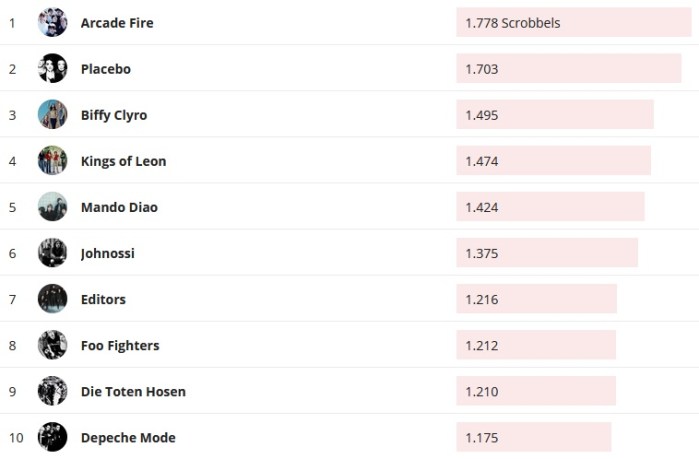
Task: Click Mando Diao's artist picture
Action: point(52,206)
